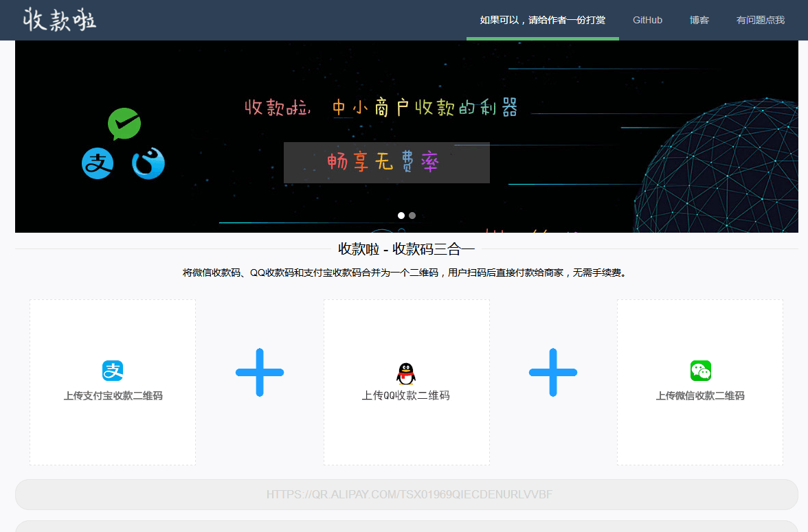Open the GitHub navigation link

point(647,20)
